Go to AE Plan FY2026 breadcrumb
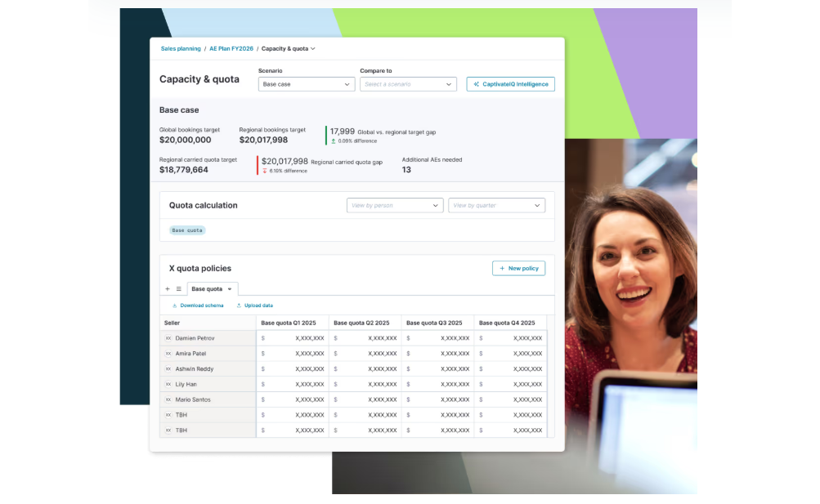Viewport: 820px width, 504px height. pos(231,48)
